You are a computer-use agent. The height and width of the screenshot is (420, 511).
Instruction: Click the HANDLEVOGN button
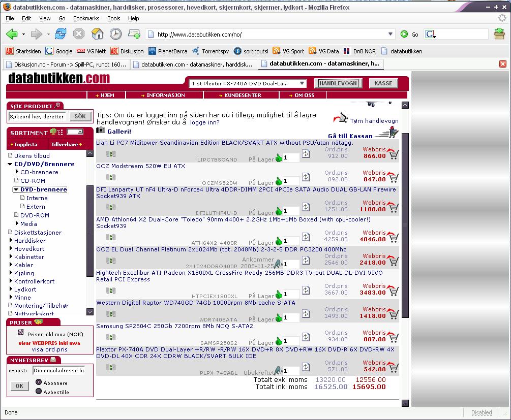click(x=338, y=83)
